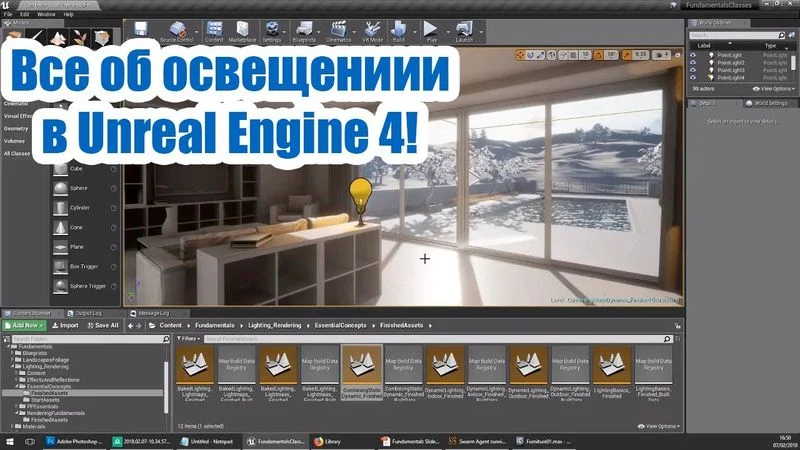Viewport: 800px width, 450px height.
Task: Hide PointLight4 using eye icon
Action: 694,77
